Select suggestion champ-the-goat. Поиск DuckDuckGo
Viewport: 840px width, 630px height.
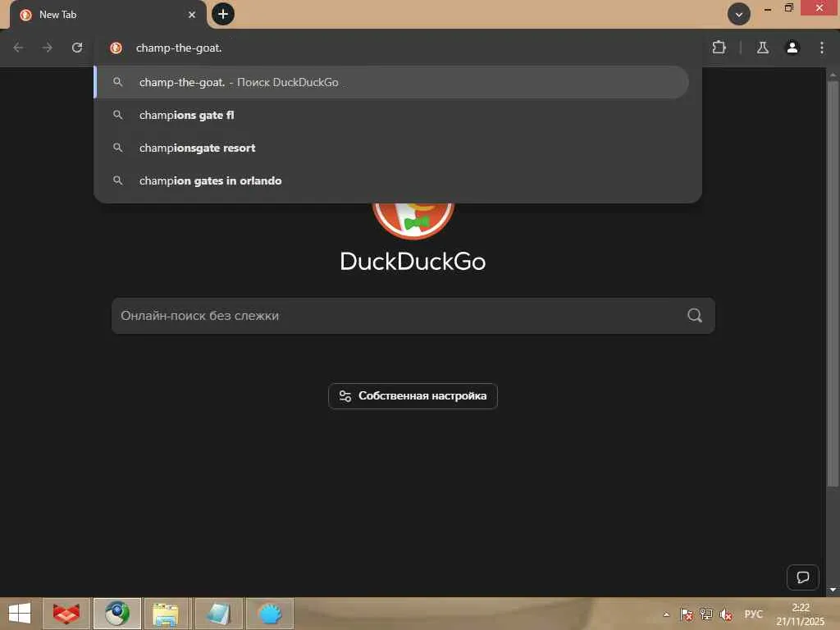(391, 82)
